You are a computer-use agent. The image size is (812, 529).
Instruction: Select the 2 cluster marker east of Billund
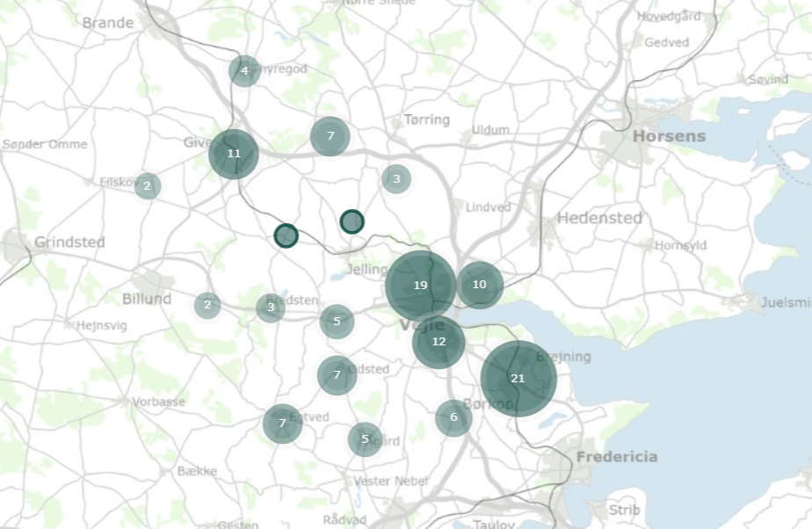coord(207,305)
